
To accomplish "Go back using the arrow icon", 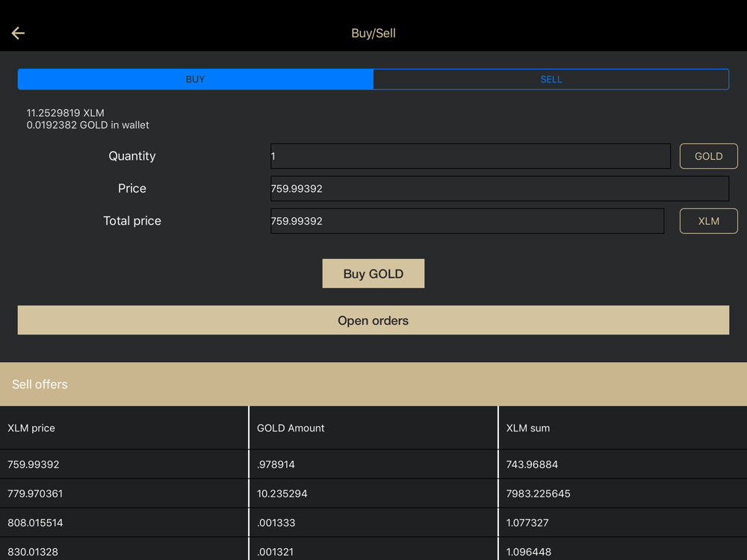I will tap(18, 33).
